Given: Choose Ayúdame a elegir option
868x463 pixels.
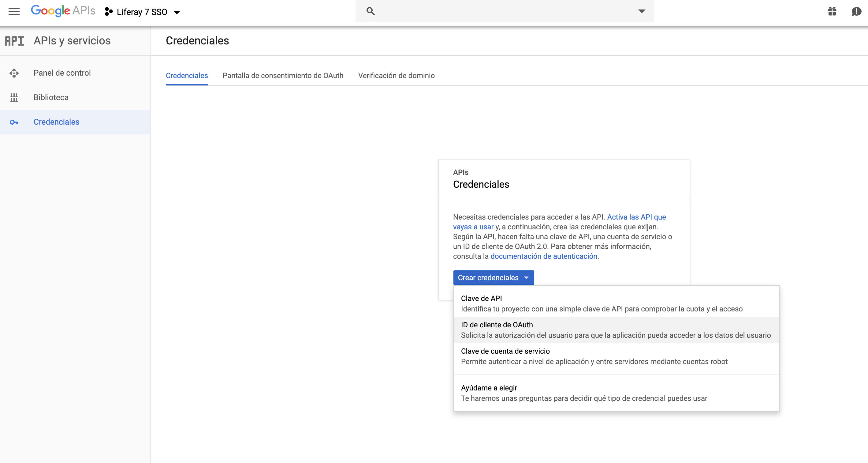Looking at the screenshot, I should (616, 393).
